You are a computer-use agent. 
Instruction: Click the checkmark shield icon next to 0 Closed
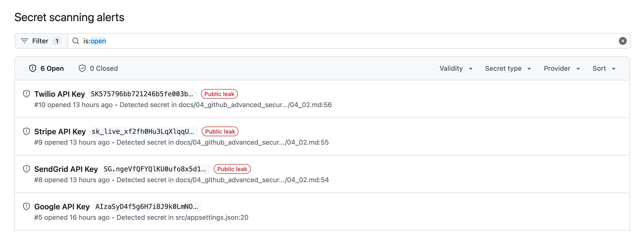(82, 68)
